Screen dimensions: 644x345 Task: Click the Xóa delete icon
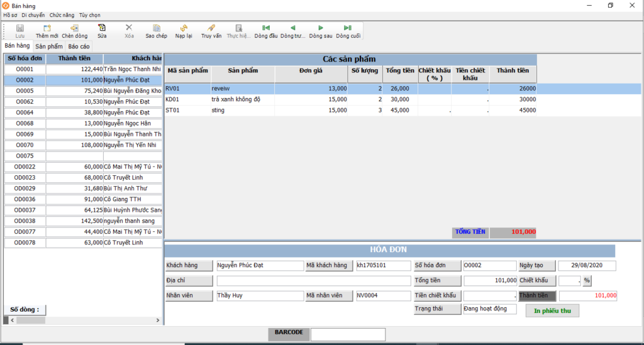point(129,28)
